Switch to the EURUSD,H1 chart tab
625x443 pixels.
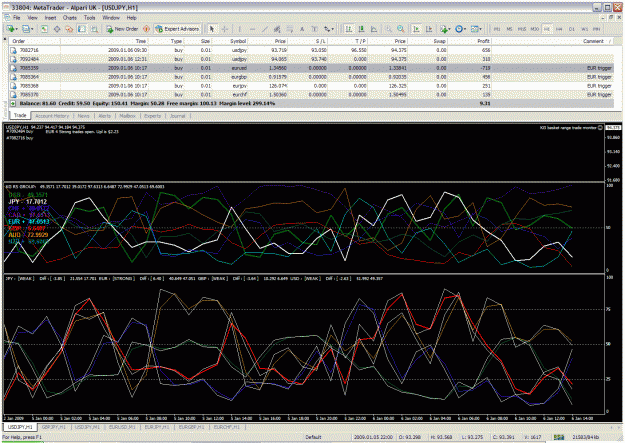[x=122, y=427]
